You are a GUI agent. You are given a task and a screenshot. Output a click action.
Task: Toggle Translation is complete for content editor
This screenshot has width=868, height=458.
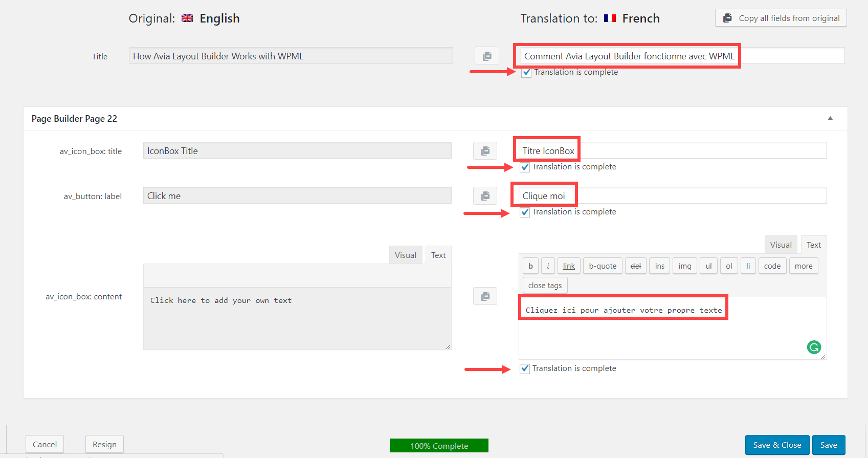tap(524, 368)
